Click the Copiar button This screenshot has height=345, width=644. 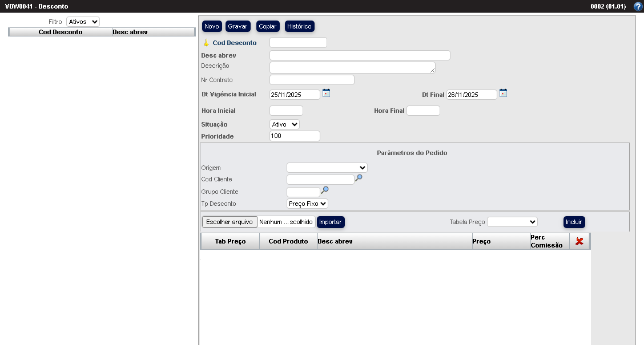[267, 26]
